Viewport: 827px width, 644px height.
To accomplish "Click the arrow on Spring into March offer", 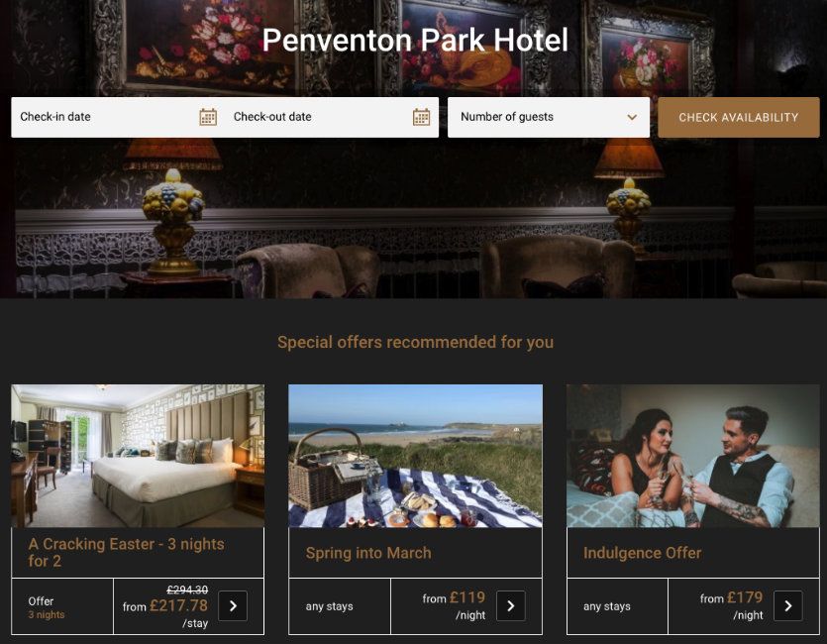I will [x=510, y=606].
